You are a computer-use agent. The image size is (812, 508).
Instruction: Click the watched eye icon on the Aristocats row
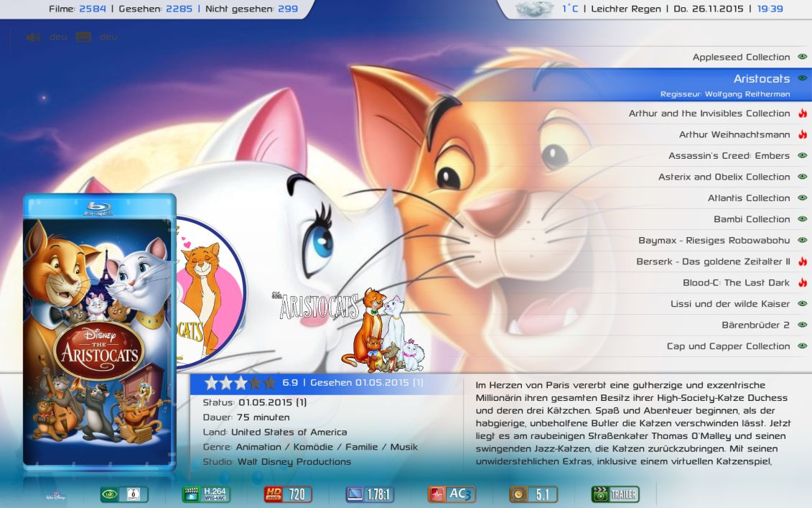point(802,78)
